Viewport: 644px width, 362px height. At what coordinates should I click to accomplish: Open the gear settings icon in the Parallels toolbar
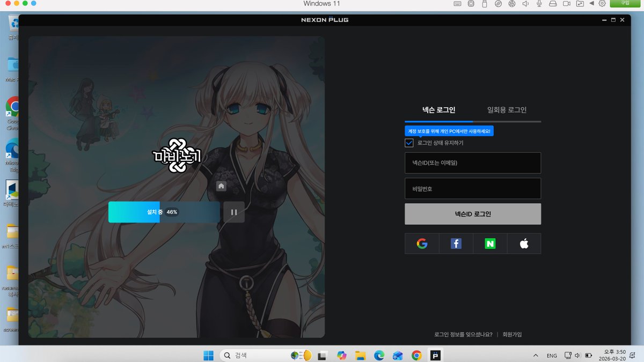point(602,3)
